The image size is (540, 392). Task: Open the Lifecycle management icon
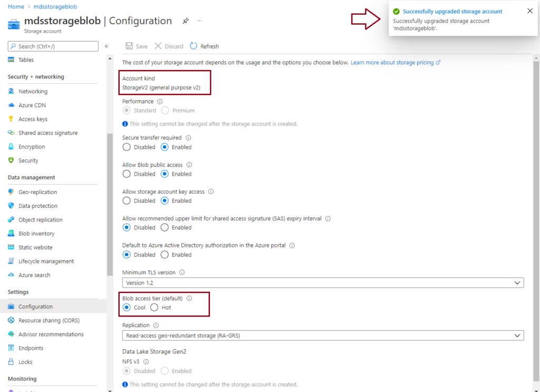(12, 261)
